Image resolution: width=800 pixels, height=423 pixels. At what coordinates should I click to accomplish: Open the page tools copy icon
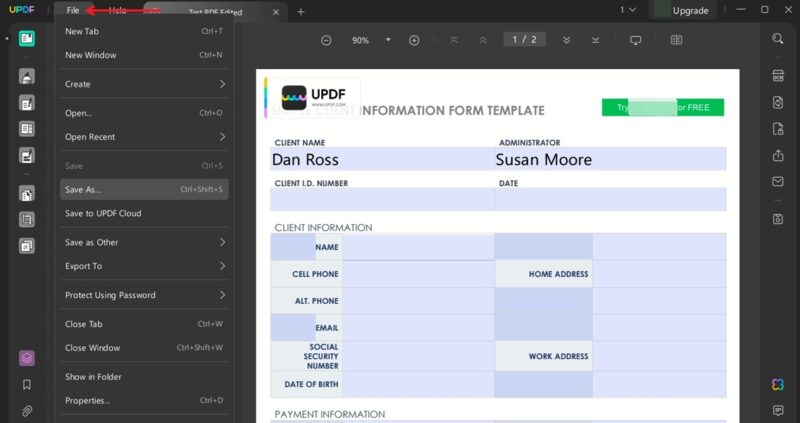[27, 194]
